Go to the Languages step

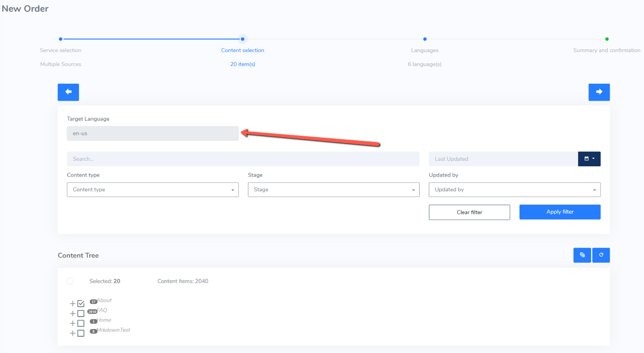tap(425, 51)
